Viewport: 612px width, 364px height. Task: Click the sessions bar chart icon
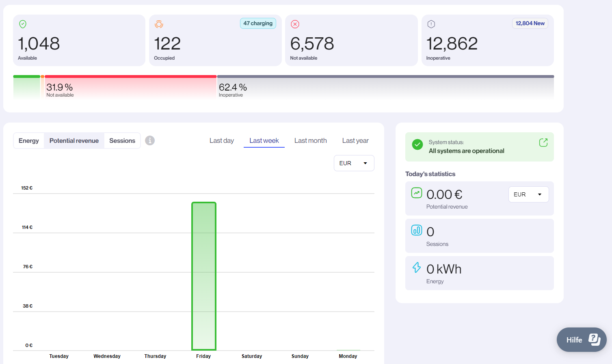[417, 230]
